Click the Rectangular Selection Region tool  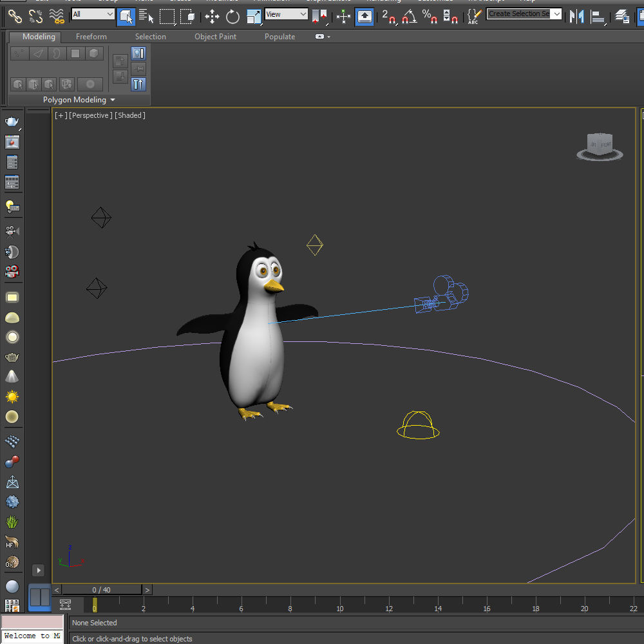(x=167, y=17)
